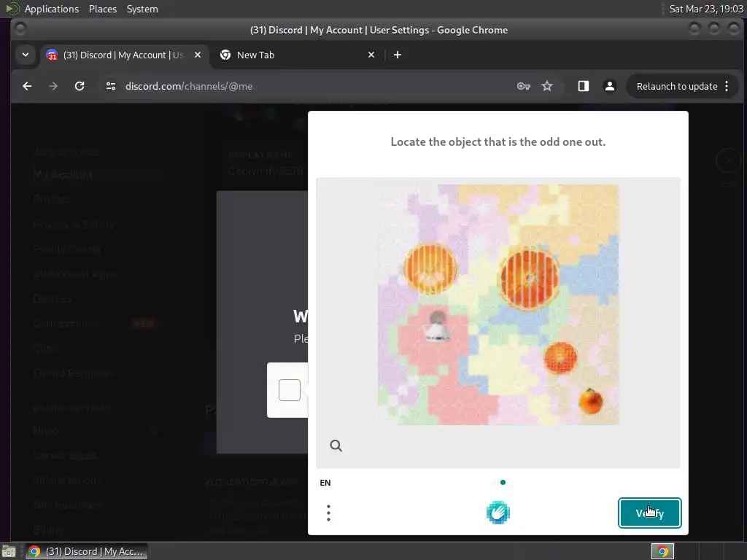Click the Chrome icon in taskbar tray
The width and height of the screenshot is (747, 560).
[662, 551]
